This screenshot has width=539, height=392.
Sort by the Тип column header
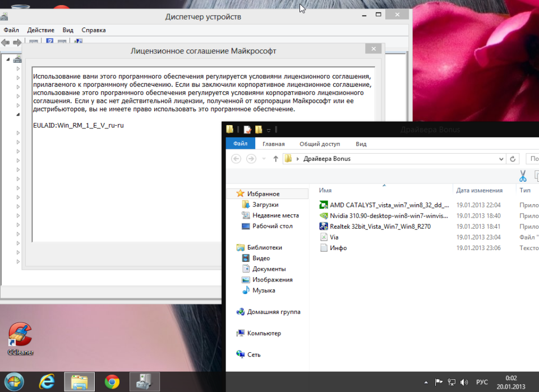525,190
